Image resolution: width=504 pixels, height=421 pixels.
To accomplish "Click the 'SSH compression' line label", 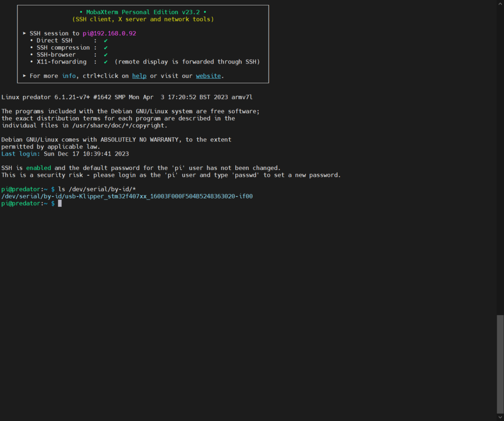I will point(63,48).
